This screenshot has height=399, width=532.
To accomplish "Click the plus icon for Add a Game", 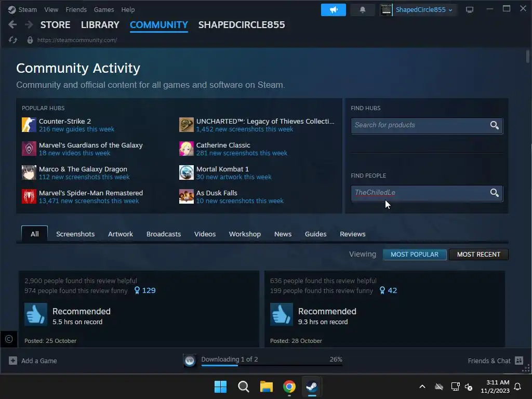I will [x=13, y=361].
